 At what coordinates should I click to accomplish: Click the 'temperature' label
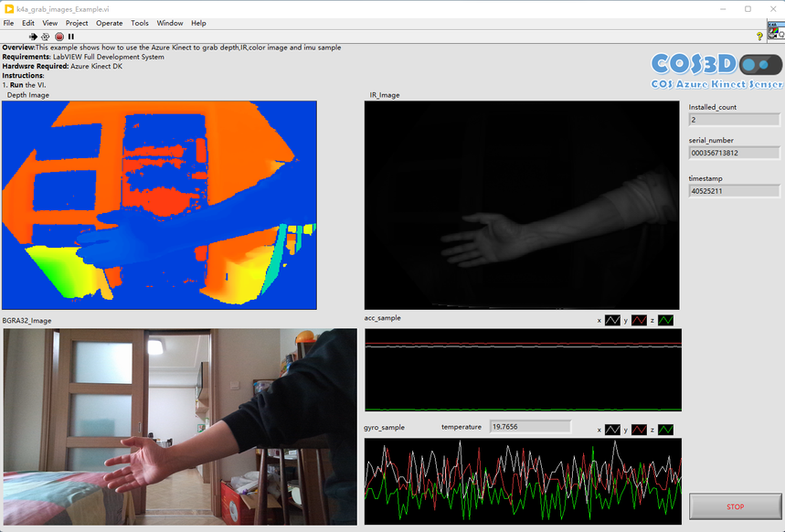(x=461, y=427)
